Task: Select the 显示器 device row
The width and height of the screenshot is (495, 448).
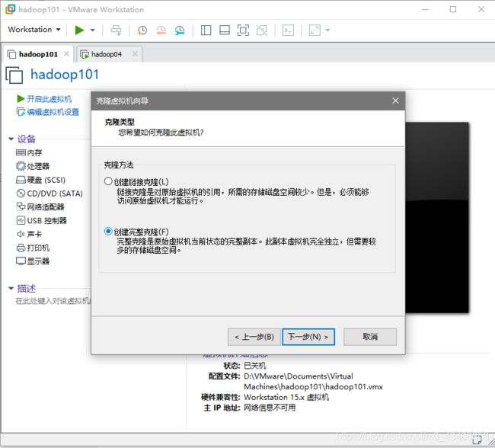Action: point(33,261)
